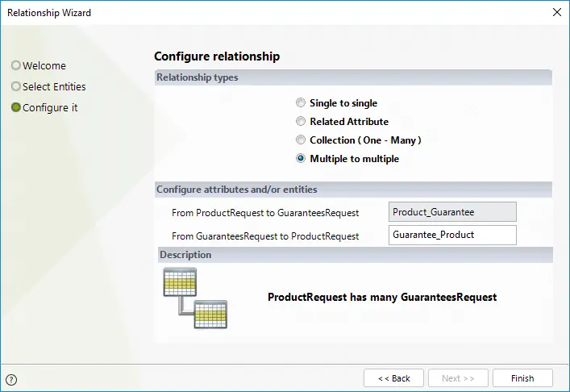Click the Description section header
The height and width of the screenshot is (392, 570).
[x=356, y=255]
